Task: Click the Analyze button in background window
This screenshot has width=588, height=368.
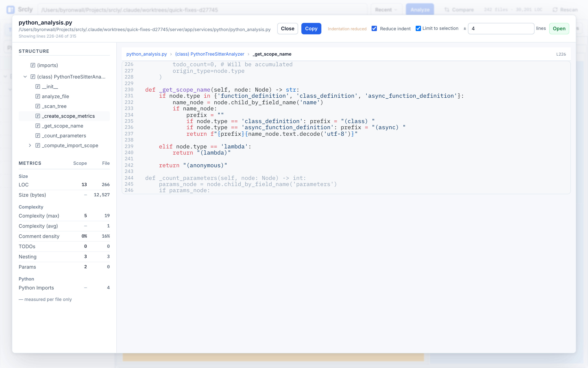Action: tap(420, 10)
